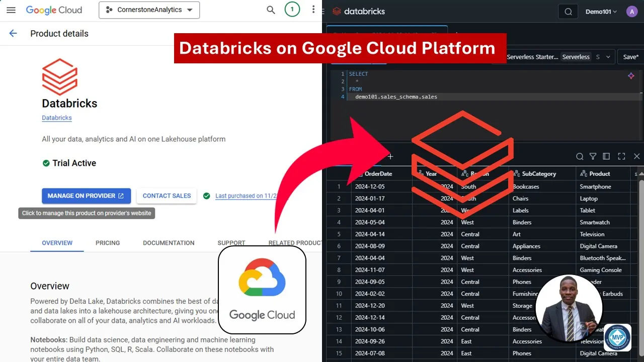Screen dimensions: 644x362
Task: Click the Google Cloud logo
Action: click(x=54, y=10)
